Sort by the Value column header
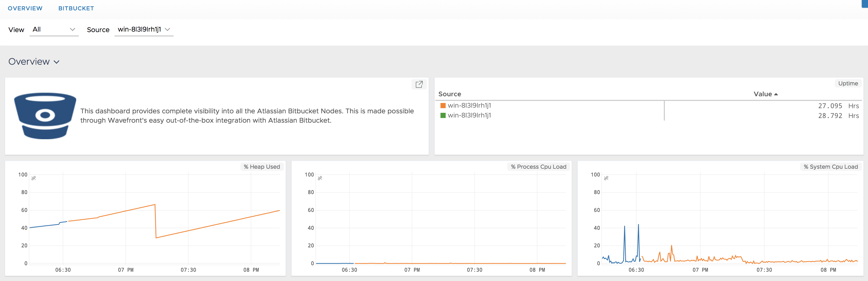Image resolution: width=868 pixels, height=281 pixels. click(x=766, y=94)
